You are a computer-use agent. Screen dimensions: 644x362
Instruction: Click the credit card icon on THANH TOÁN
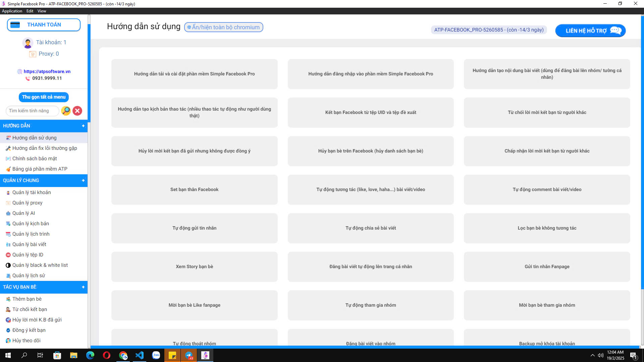point(15,25)
